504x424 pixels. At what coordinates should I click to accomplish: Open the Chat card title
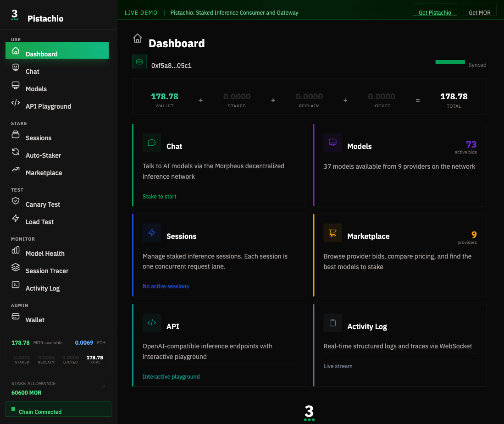pyautogui.click(x=174, y=147)
